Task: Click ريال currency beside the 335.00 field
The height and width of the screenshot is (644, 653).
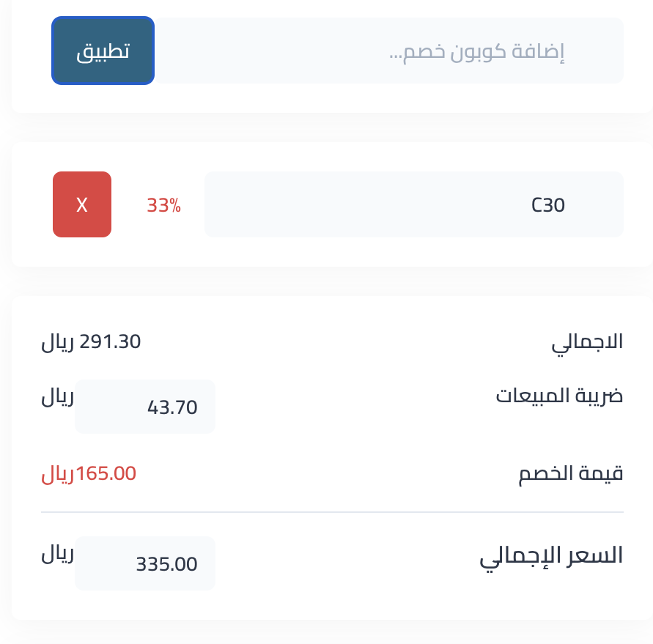Action: tap(57, 554)
